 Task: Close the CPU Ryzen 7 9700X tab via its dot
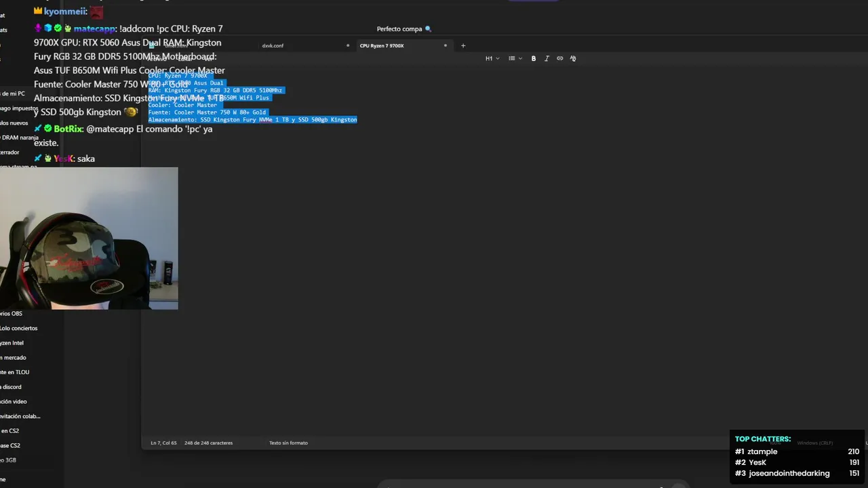click(446, 45)
